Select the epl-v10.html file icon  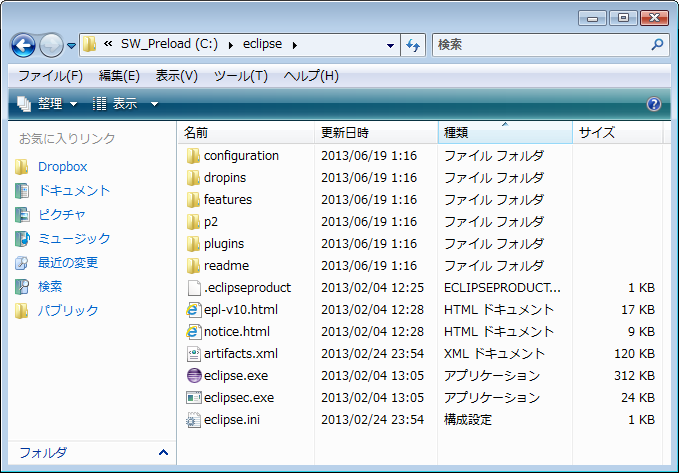pos(193,310)
